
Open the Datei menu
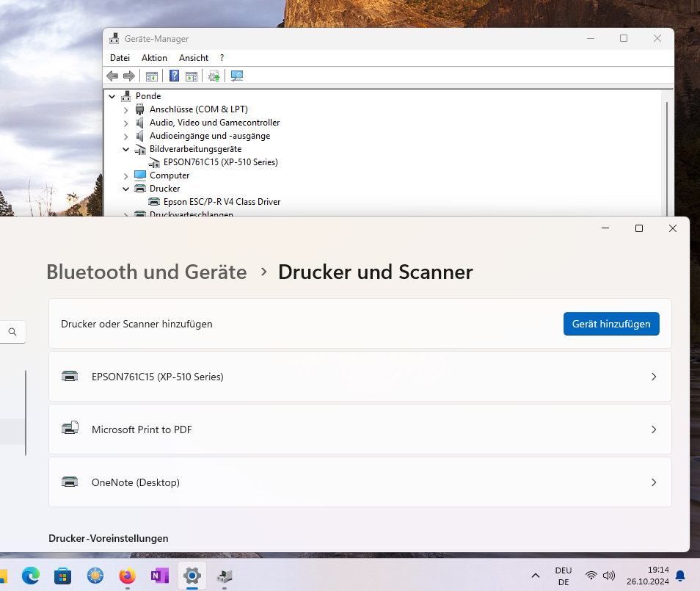point(120,57)
